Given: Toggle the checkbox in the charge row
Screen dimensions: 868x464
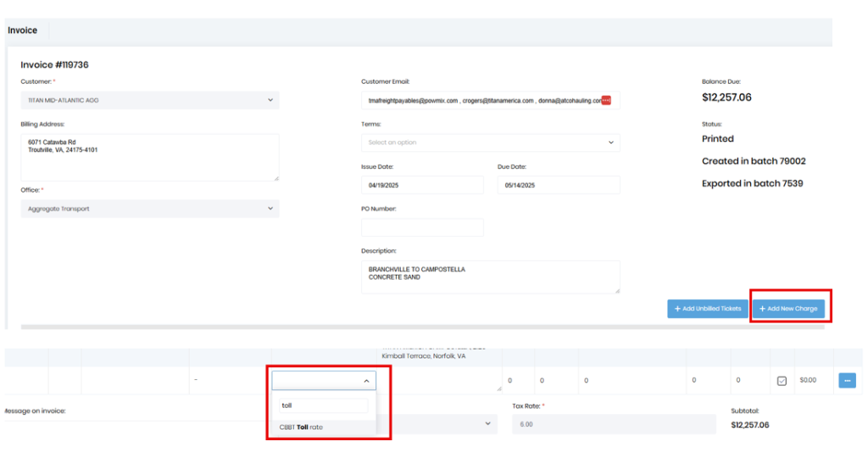Looking at the screenshot, I should point(782,381).
